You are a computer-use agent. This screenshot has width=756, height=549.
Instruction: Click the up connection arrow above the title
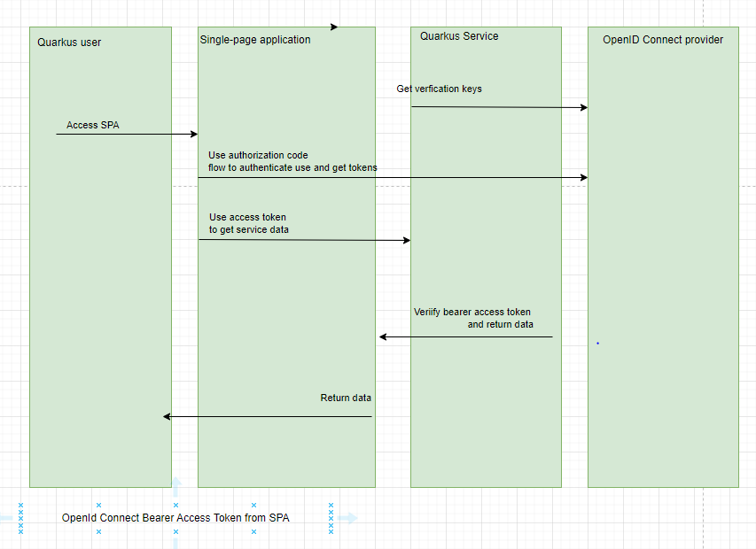point(176,486)
